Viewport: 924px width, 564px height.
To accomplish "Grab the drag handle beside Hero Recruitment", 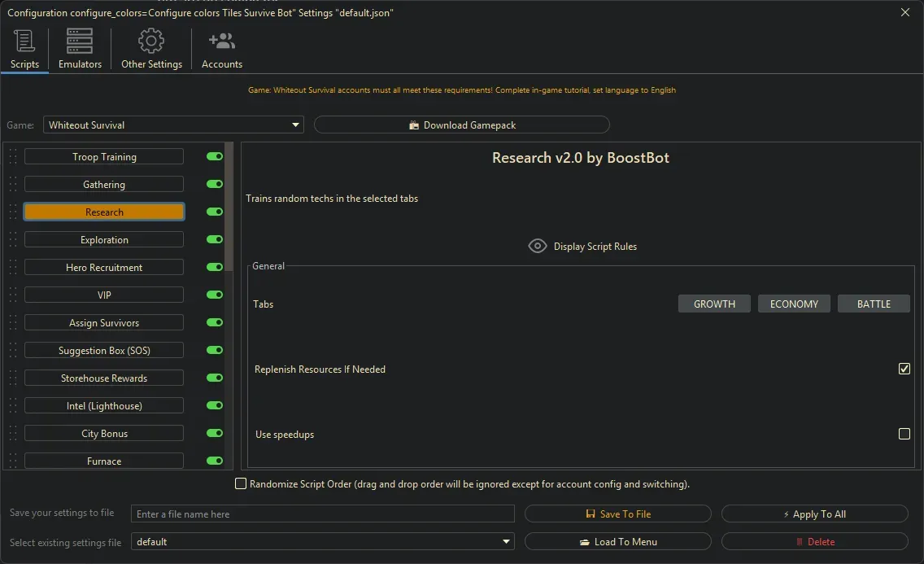I will tap(13, 268).
